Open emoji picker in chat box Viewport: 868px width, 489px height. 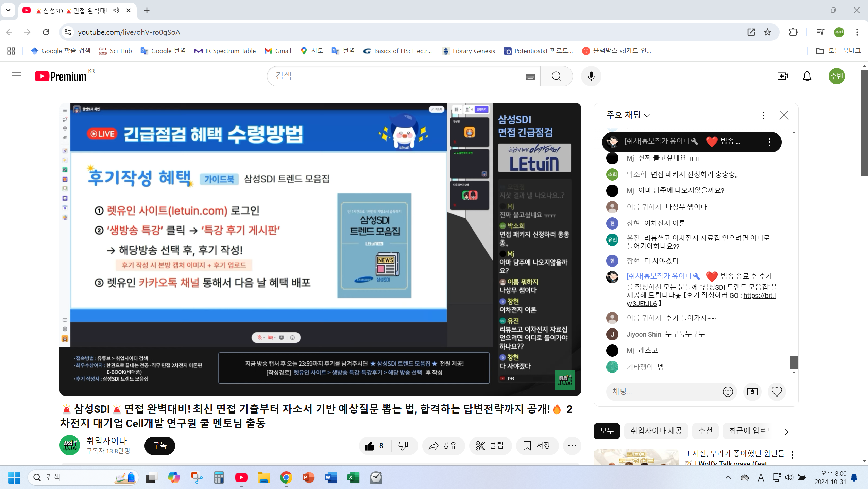(x=728, y=392)
